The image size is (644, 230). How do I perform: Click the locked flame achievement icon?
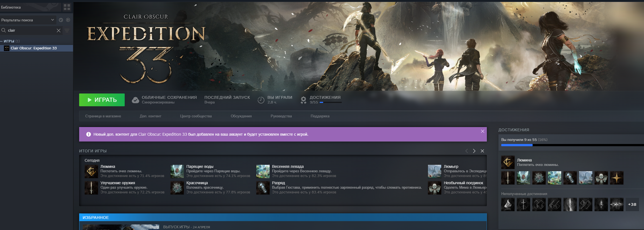coord(508,204)
